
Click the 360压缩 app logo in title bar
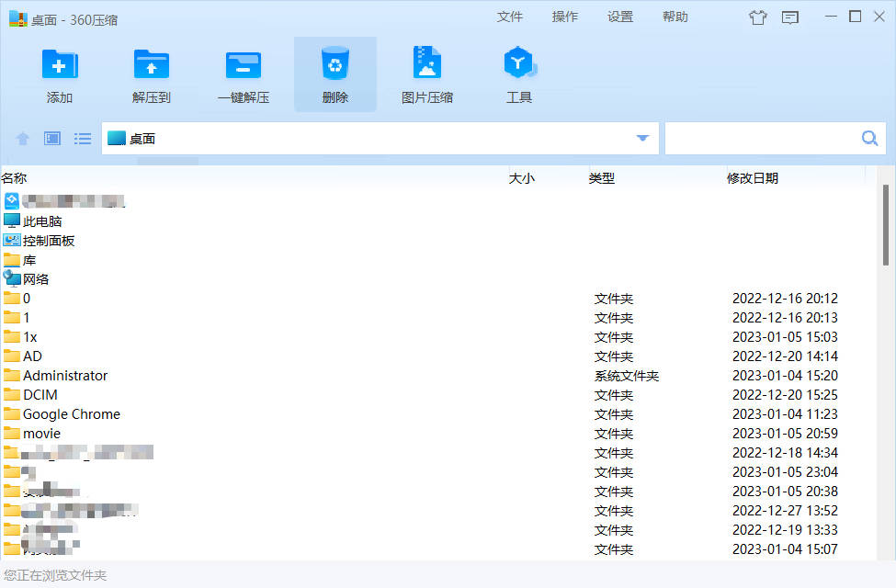pos(18,19)
